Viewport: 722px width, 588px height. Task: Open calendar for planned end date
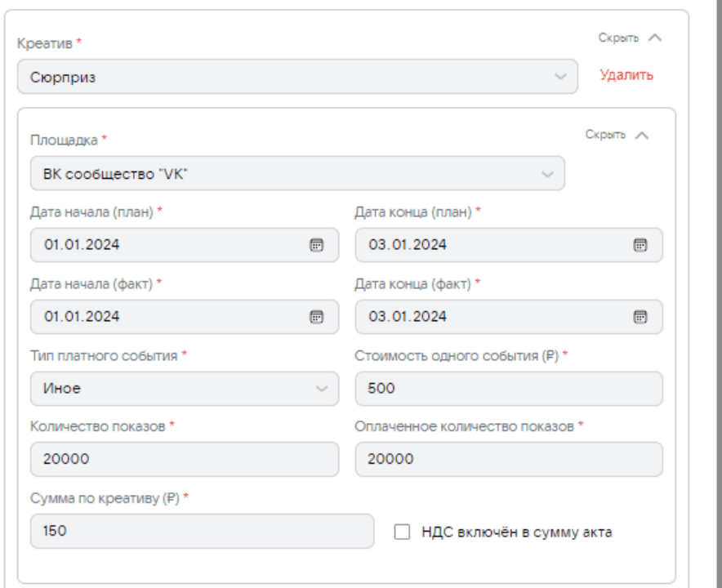pyautogui.click(x=640, y=244)
